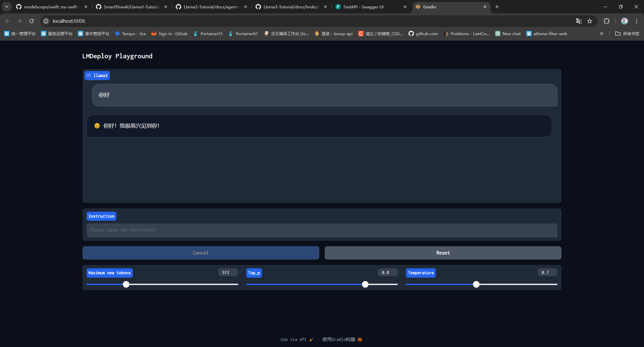Open the 所有书签 bookmarks folder

(x=627, y=33)
